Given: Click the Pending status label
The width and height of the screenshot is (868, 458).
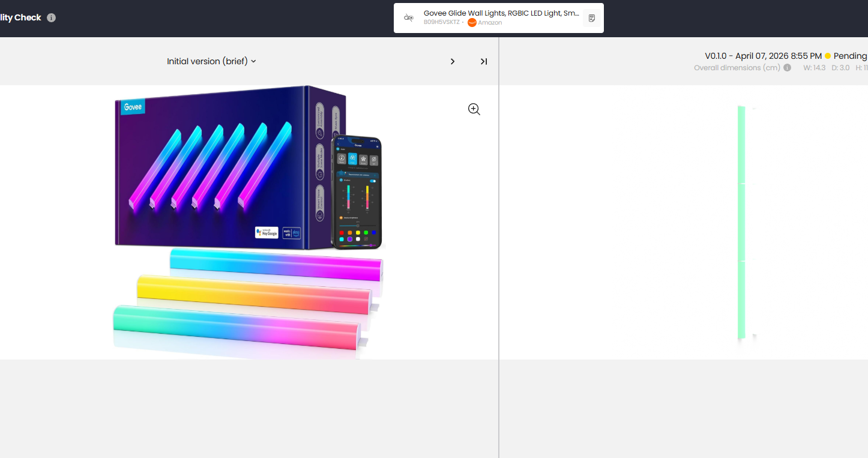Looking at the screenshot, I should coord(850,56).
